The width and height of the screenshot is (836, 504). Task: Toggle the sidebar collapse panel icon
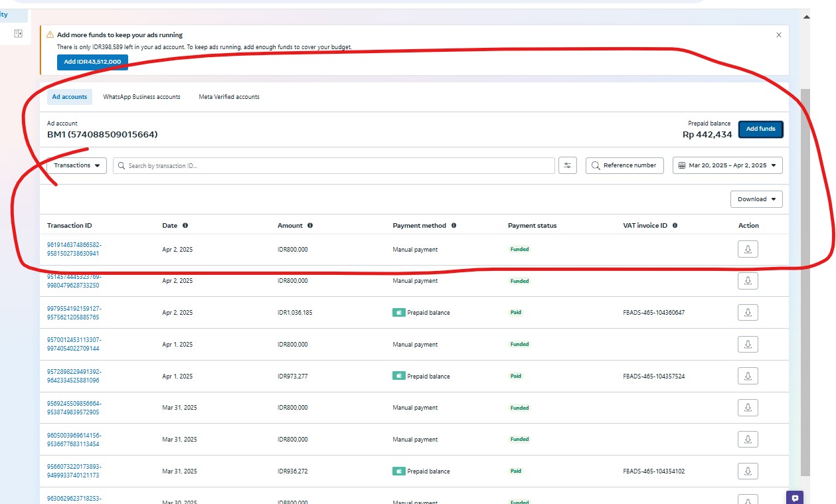18,33
